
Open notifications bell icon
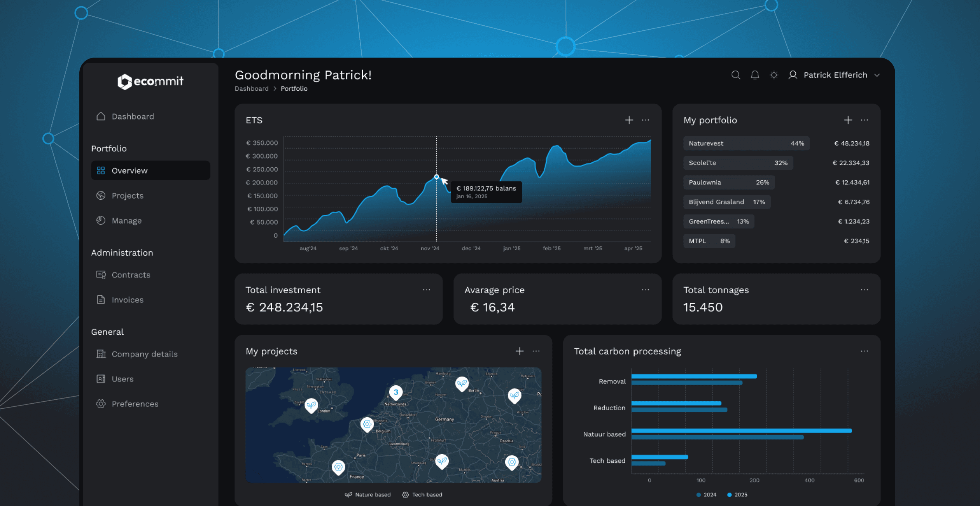point(755,75)
